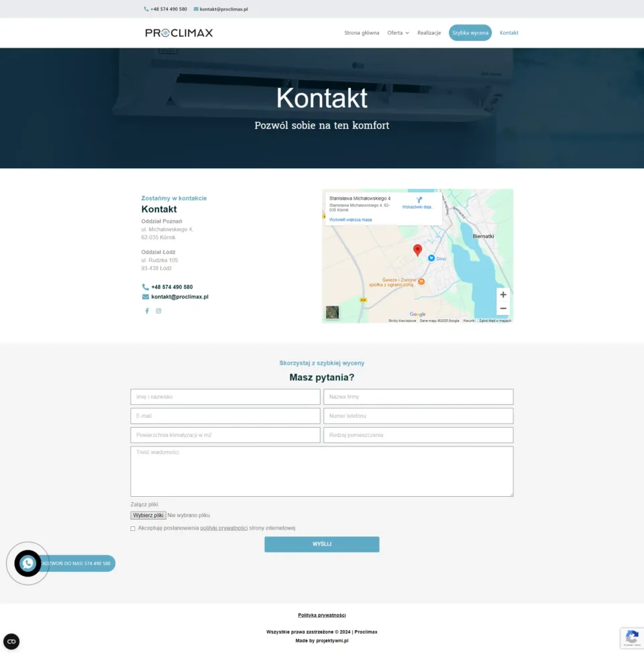Click the reCAPTCHA badge
The height and width of the screenshot is (653, 644).
coord(632,638)
